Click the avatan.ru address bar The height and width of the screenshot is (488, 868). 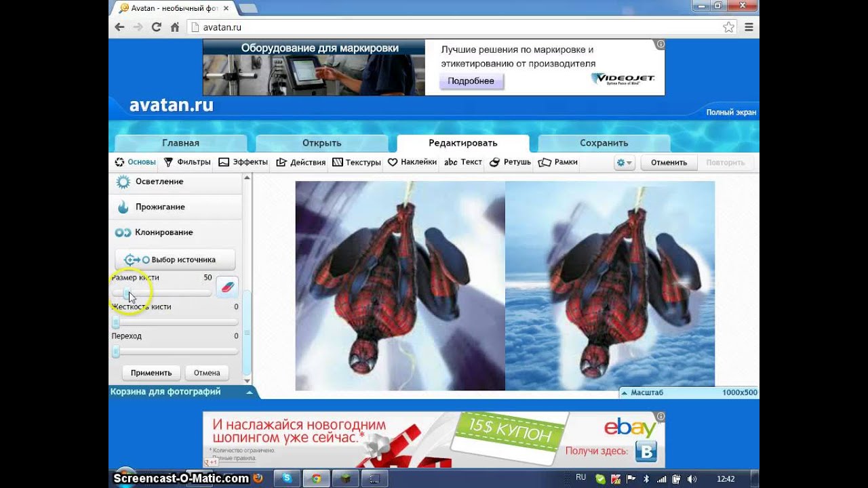(x=462, y=27)
